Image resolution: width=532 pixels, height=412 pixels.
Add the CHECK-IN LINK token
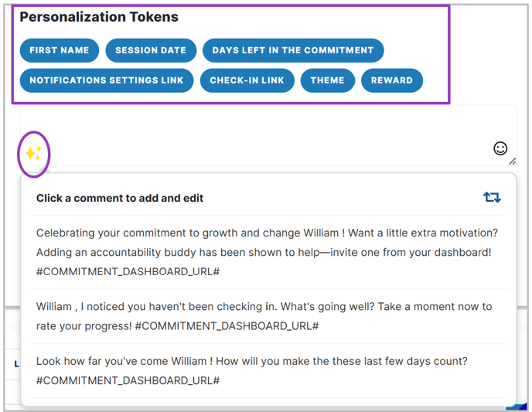247,80
